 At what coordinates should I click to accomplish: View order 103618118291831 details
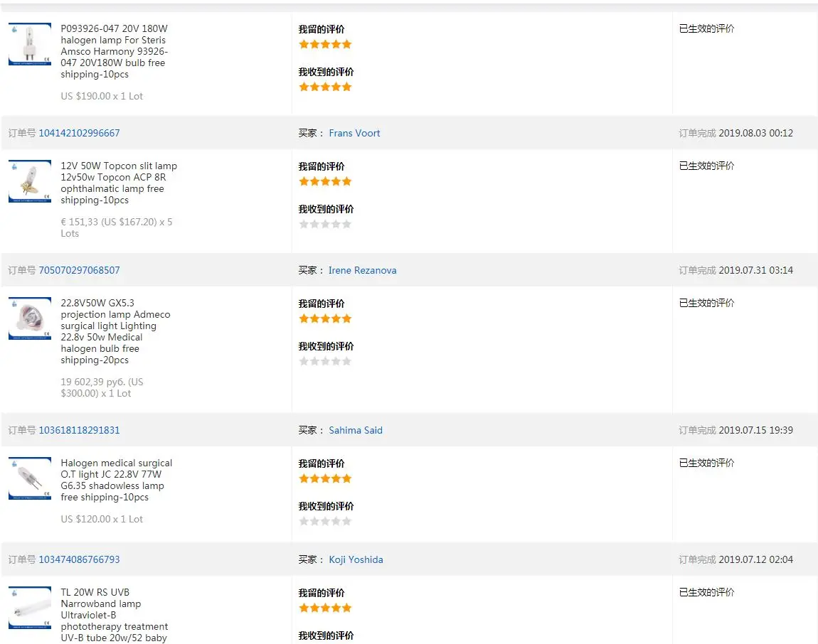[79, 430]
